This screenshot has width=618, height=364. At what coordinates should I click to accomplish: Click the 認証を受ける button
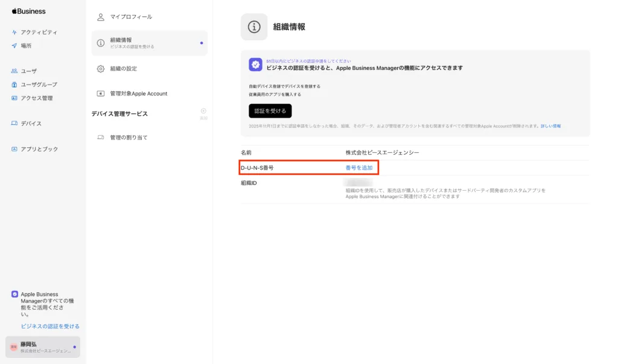click(270, 111)
